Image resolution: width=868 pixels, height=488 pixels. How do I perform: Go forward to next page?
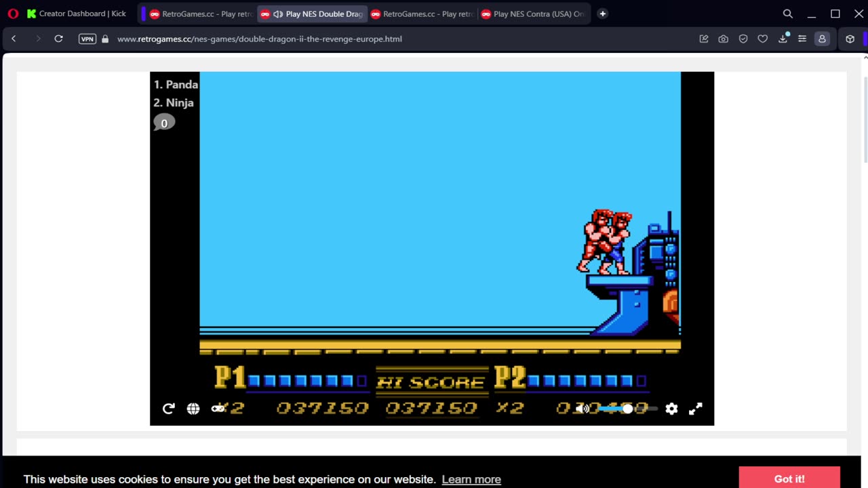tap(38, 39)
